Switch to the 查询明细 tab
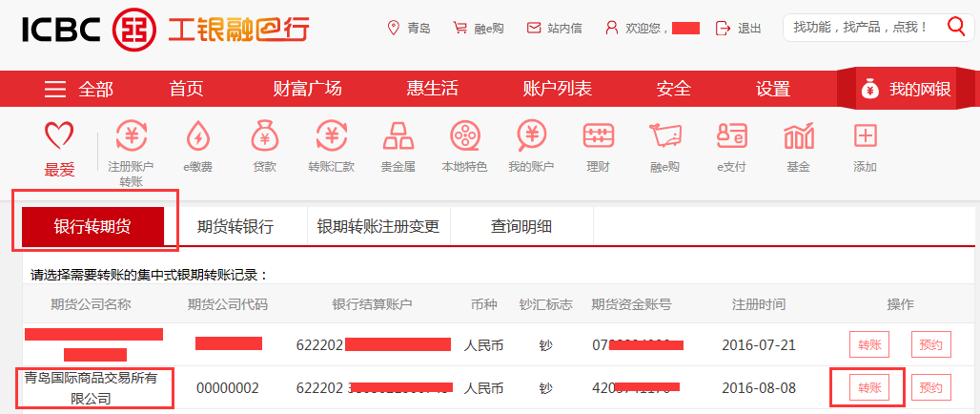The height and width of the screenshot is (414, 980). 521,226
